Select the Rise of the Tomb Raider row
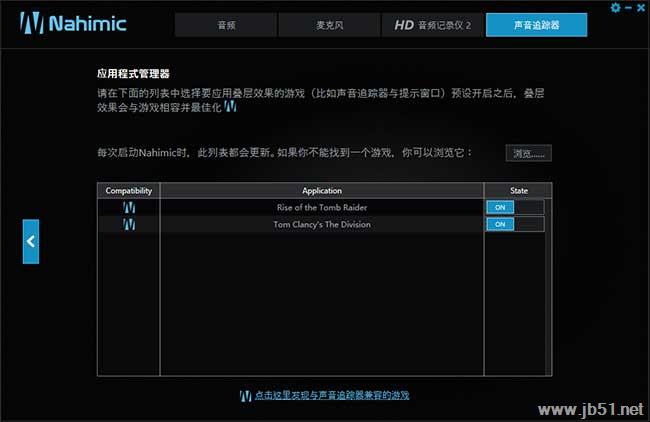650x422 pixels. point(321,207)
